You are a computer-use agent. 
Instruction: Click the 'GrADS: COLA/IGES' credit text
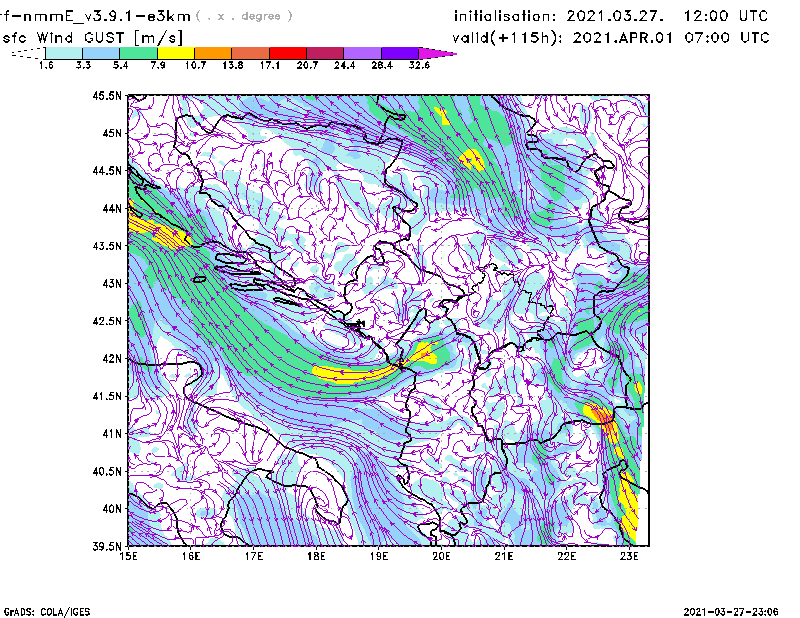(x=47, y=612)
